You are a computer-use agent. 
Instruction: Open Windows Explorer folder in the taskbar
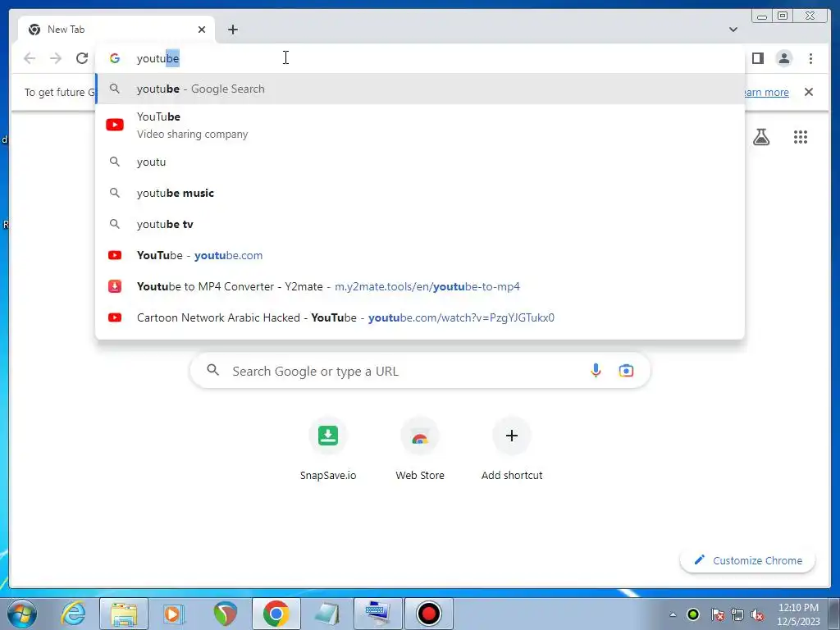coord(124,614)
